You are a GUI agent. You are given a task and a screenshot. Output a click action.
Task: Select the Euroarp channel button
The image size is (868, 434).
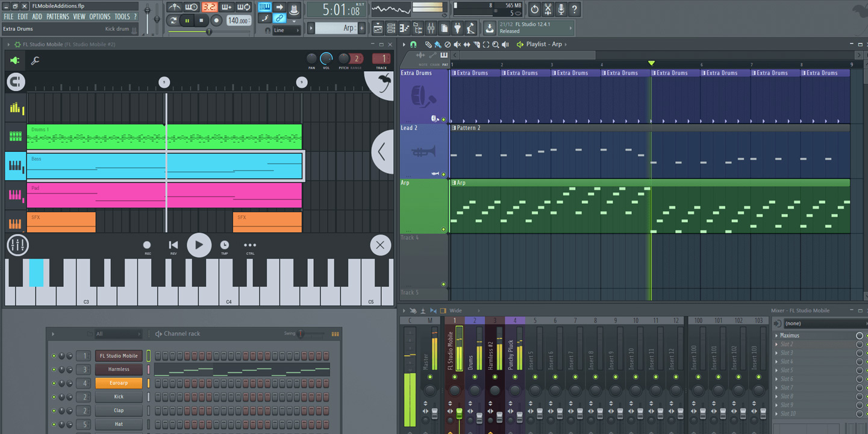pyautogui.click(x=119, y=383)
